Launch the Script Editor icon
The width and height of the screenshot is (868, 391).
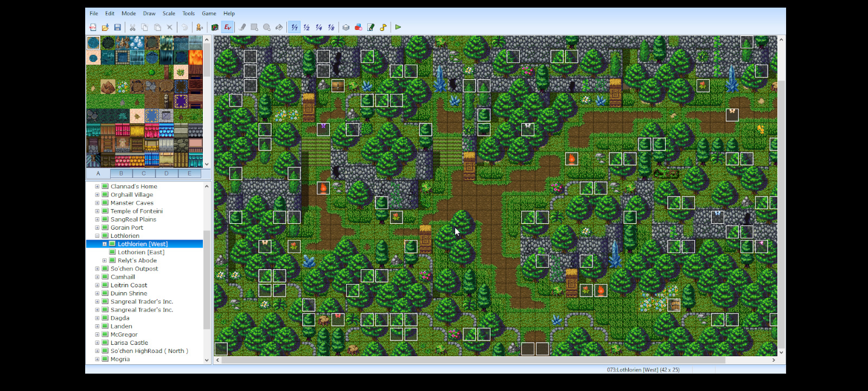pos(371,27)
